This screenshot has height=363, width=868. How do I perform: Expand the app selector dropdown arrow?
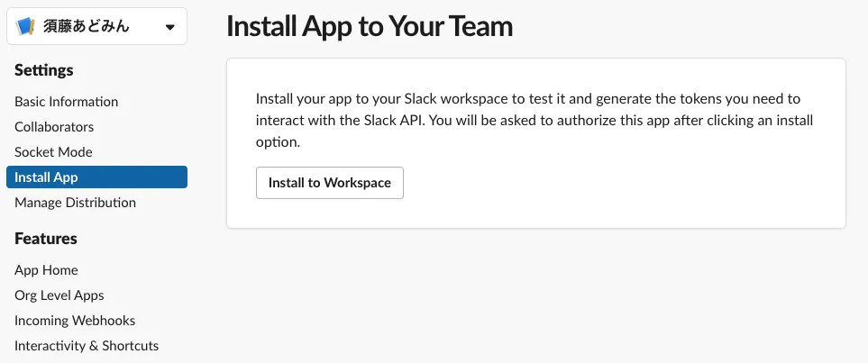pyautogui.click(x=170, y=27)
